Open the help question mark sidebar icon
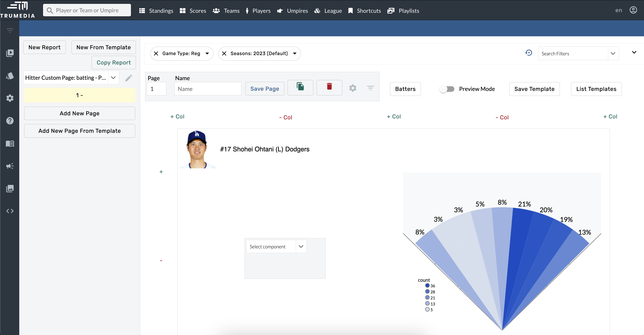644x335 pixels. [x=10, y=121]
